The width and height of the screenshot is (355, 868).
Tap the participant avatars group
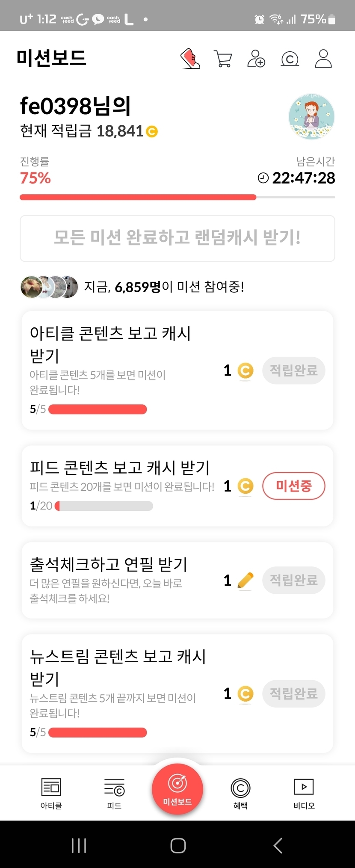coord(49,287)
